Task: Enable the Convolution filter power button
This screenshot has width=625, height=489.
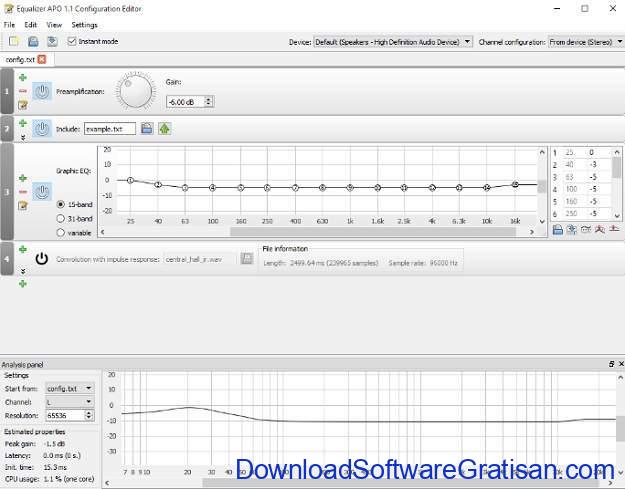Action: [x=41, y=259]
